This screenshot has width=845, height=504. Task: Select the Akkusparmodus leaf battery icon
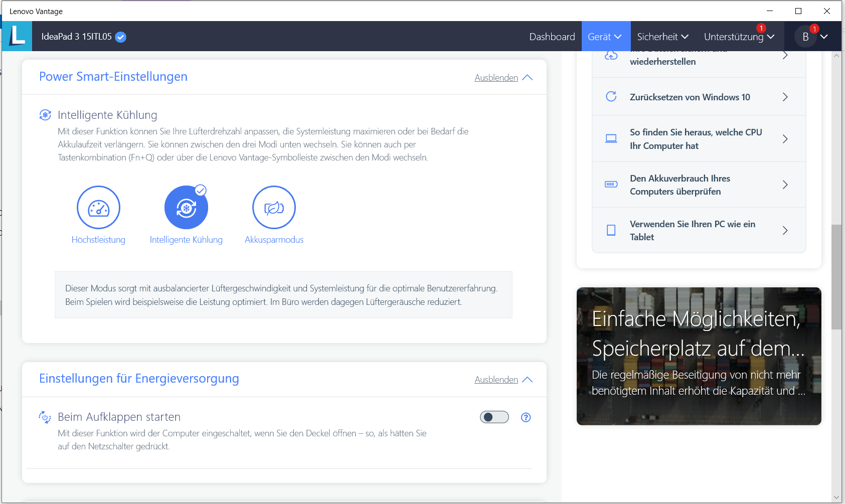click(274, 207)
